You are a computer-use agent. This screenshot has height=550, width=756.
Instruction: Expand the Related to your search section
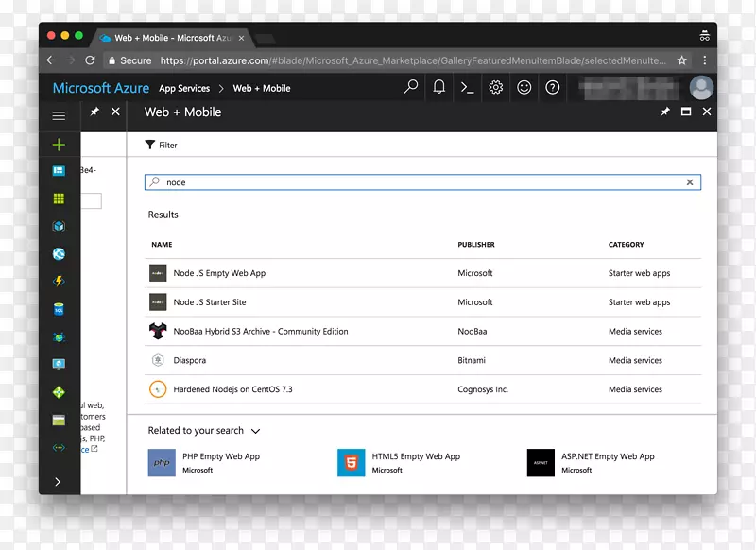255,431
